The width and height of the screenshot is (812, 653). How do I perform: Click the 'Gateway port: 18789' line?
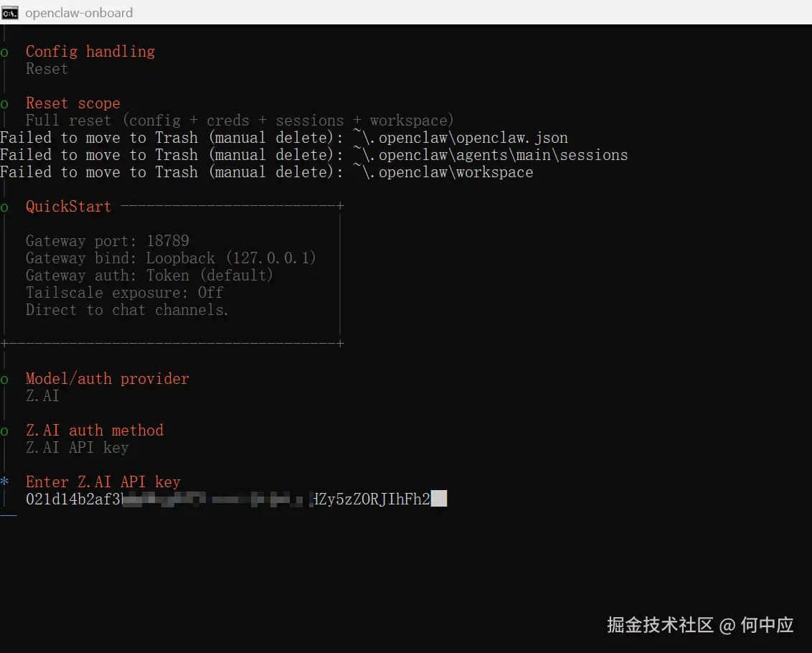tap(107, 241)
